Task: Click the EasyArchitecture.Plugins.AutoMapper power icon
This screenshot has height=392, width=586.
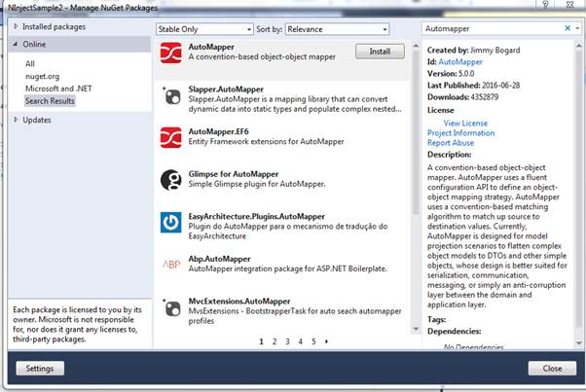Action: (x=170, y=222)
